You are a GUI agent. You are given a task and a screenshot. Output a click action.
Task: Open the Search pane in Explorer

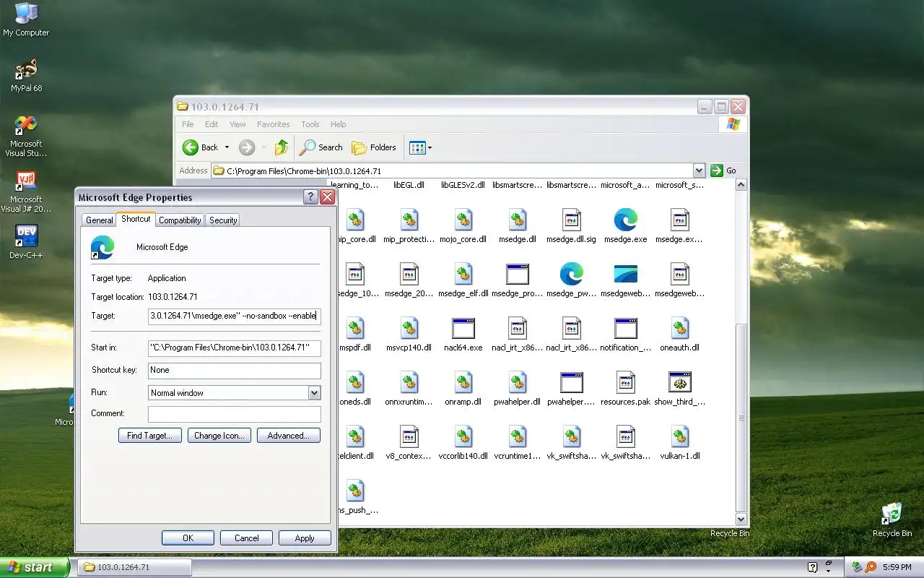[x=321, y=147]
